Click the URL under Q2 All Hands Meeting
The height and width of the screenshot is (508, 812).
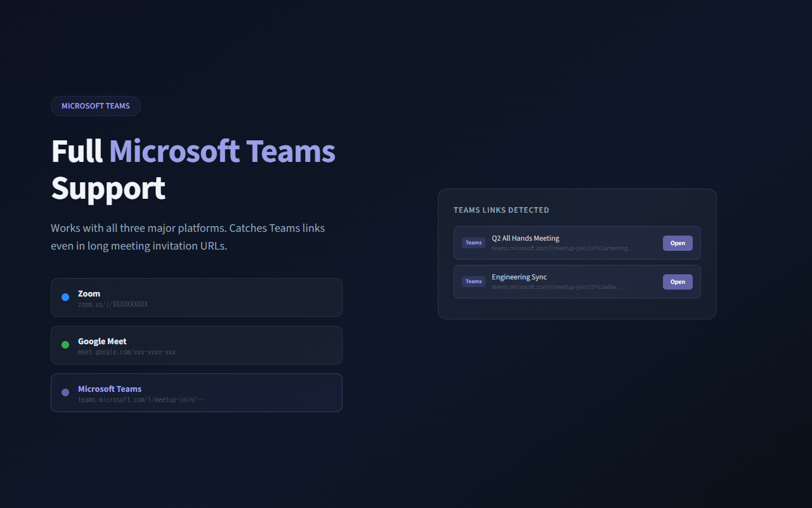[x=563, y=248]
